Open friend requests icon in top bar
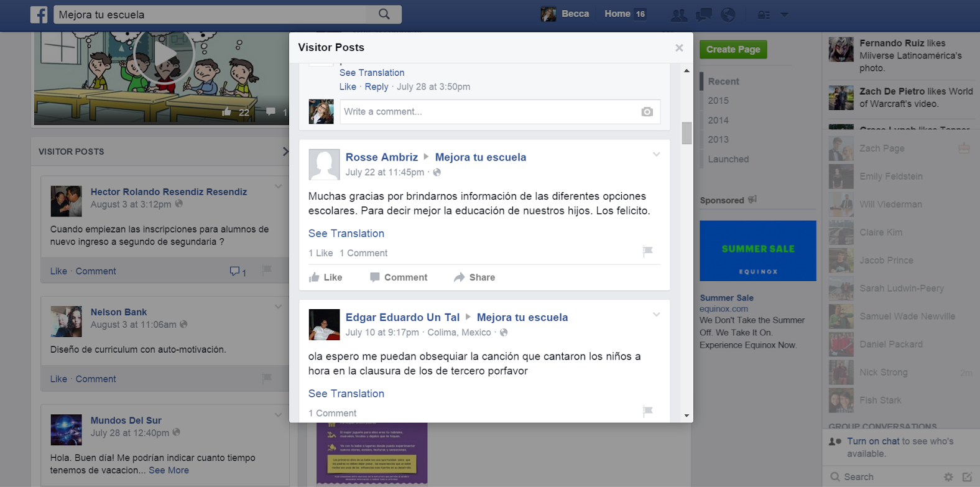The image size is (980, 487). pyautogui.click(x=679, y=14)
